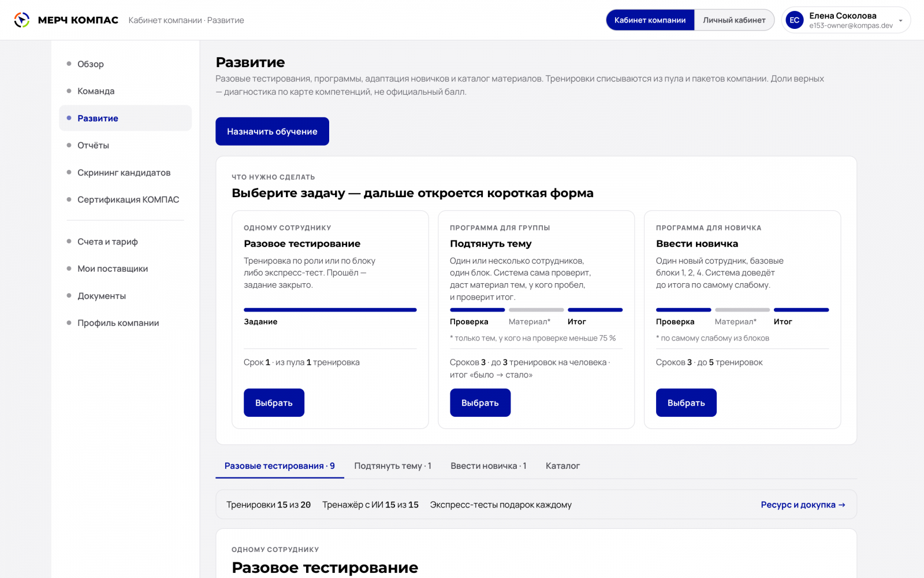Click the Назначить обучение button
The height and width of the screenshot is (578, 924).
tap(272, 131)
